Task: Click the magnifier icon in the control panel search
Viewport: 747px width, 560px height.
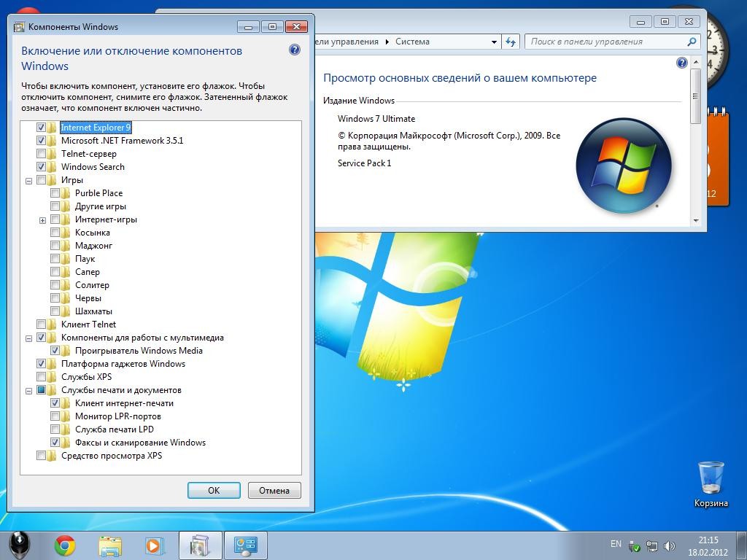Action: coord(692,42)
